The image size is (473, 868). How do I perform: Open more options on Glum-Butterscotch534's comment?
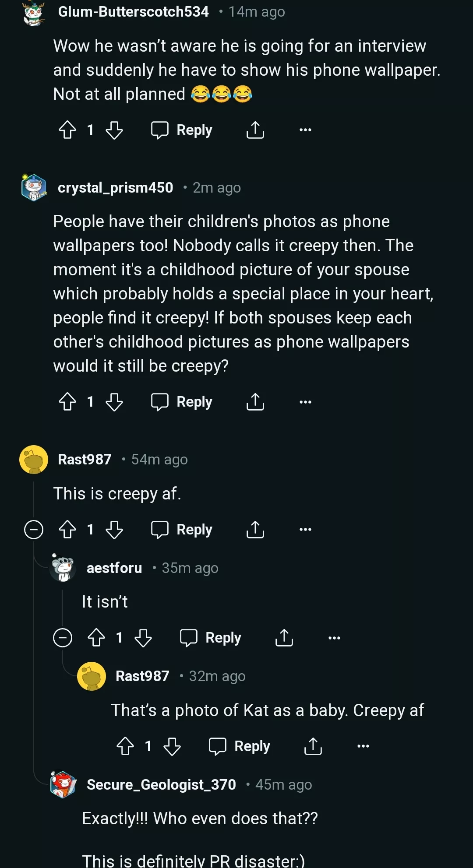click(x=305, y=130)
